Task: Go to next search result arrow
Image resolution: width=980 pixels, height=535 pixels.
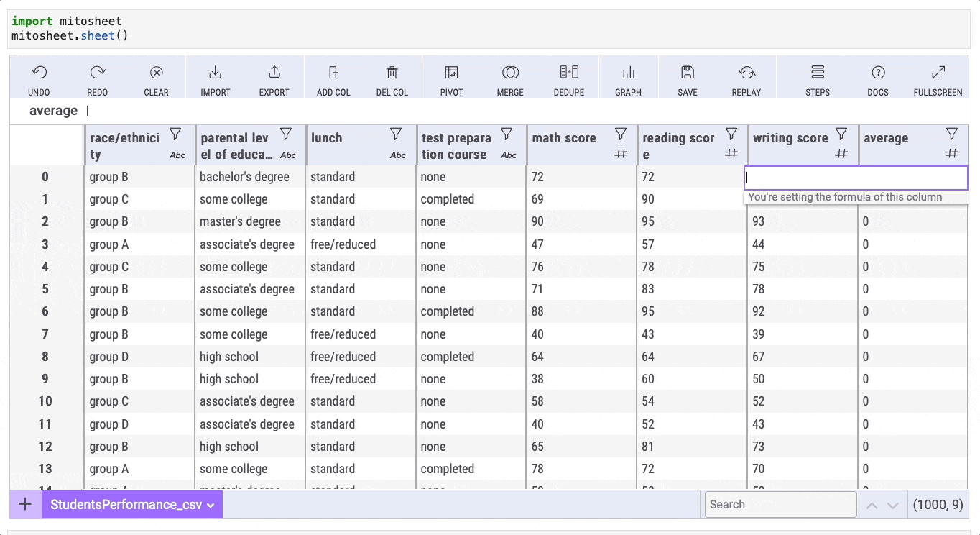Action: point(893,506)
